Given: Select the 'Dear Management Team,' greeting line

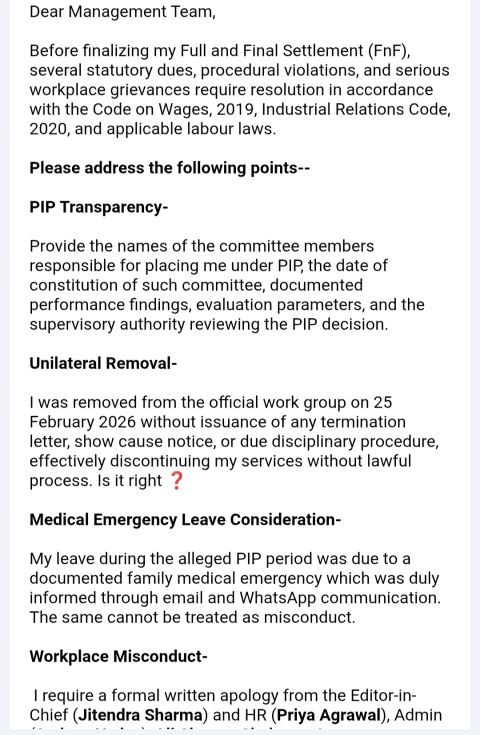Looking at the screenshot, I should 123,12.
